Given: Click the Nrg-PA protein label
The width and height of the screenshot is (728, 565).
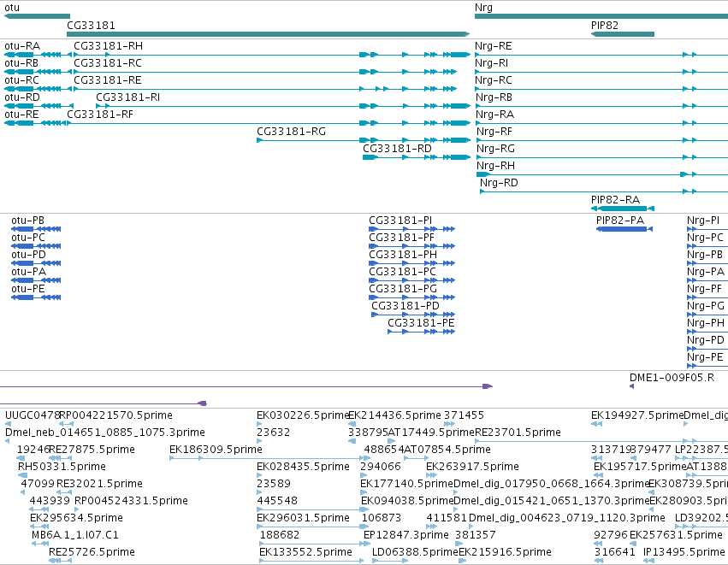Looking at the screenshot, I should click(x=706, y=272).
